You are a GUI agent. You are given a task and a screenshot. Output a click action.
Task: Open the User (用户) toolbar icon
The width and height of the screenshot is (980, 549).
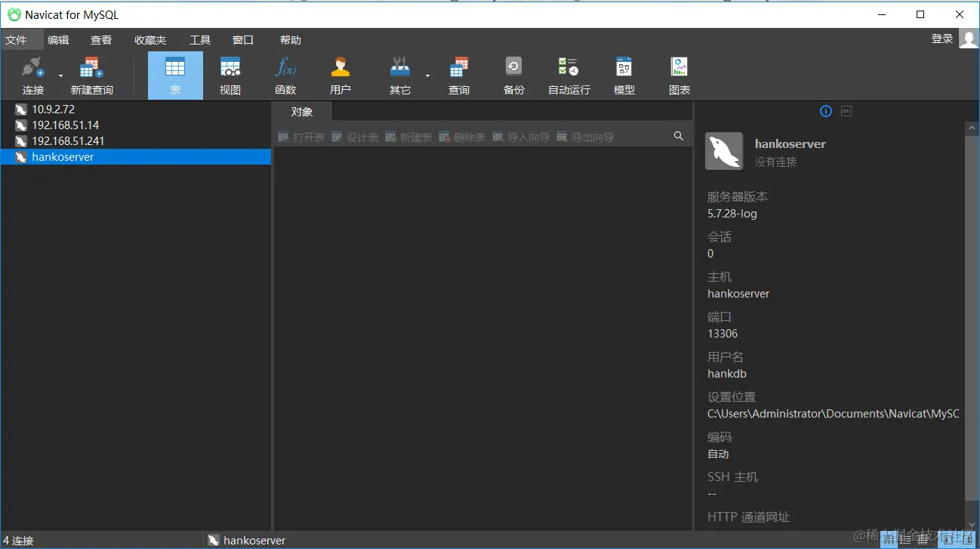(341, 76)
